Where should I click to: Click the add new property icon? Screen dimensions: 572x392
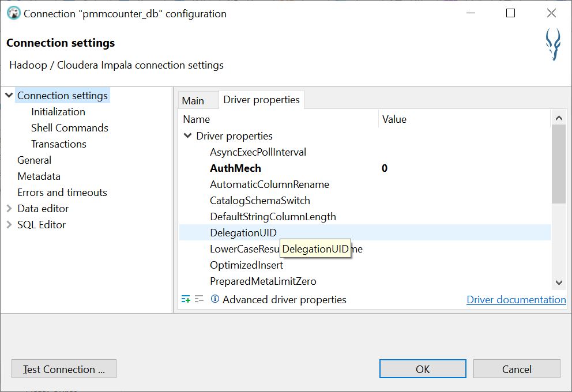pyautogui.click(x=186, y=299)
